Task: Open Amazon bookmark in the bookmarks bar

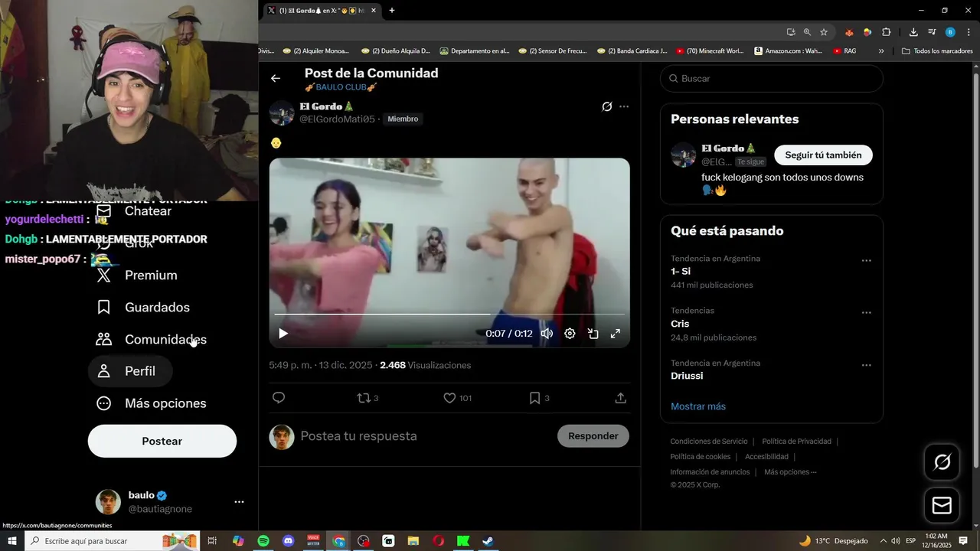Action: [x=788, y=51]
